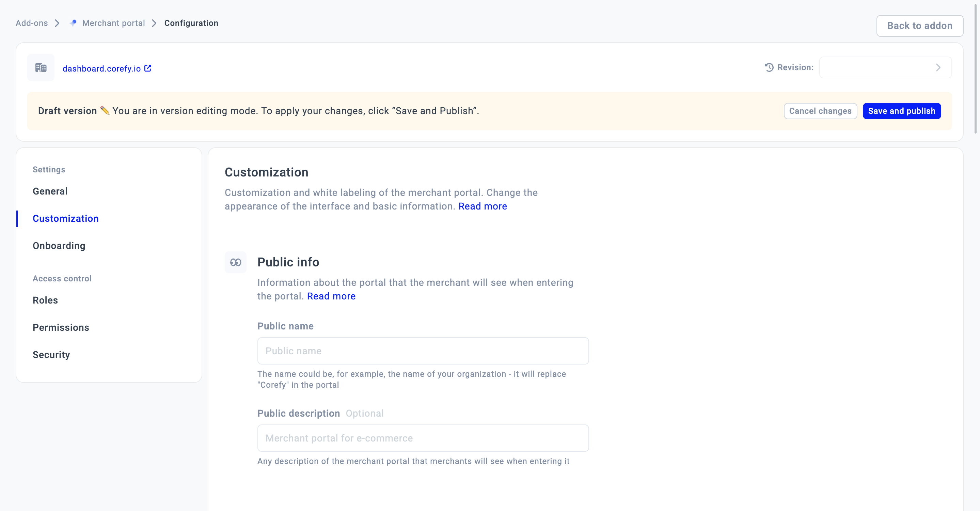Click the Cancel changes button

[x=820, y=111]
